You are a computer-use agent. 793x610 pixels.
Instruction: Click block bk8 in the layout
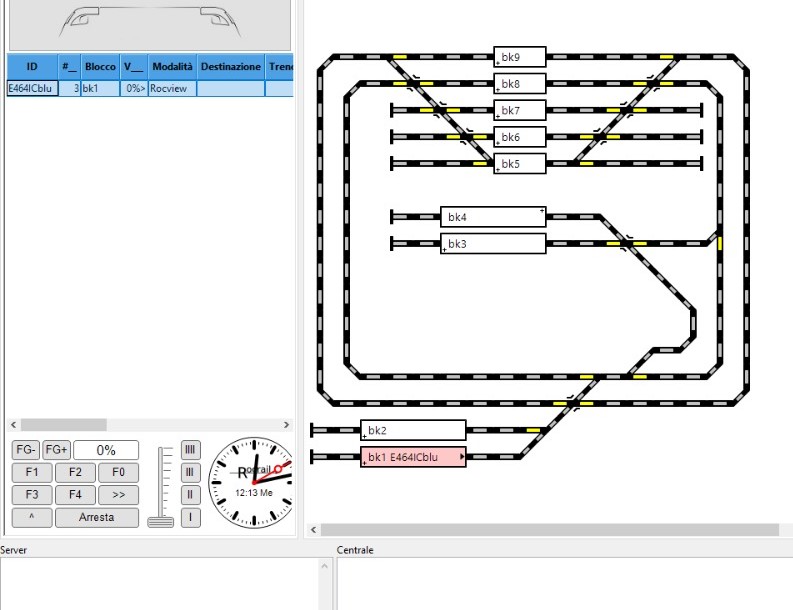tap(520, 83)
